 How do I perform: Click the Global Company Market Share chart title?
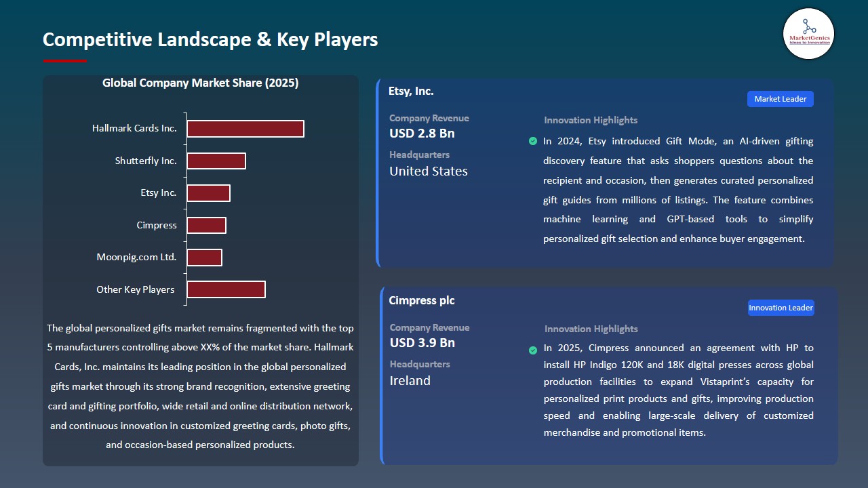(x=200, y=83)
